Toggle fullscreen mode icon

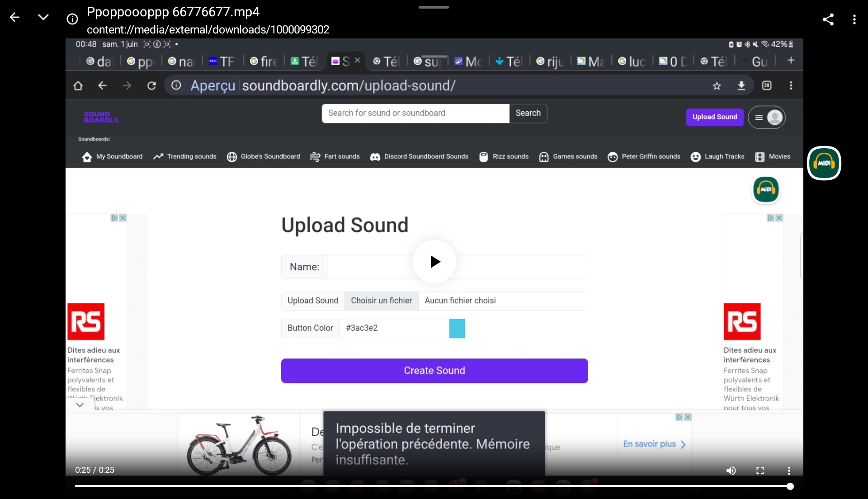[760, 471]
